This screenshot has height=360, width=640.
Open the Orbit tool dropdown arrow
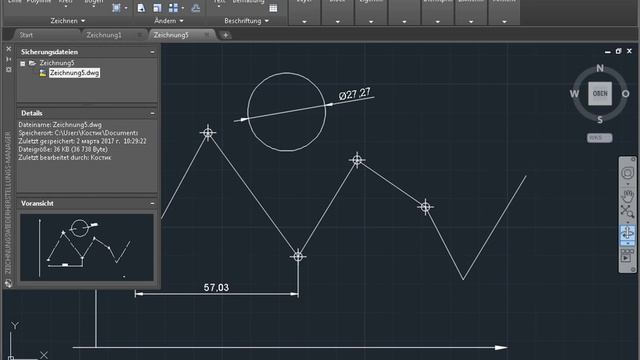pyautogui.click(x=627, y=243)
